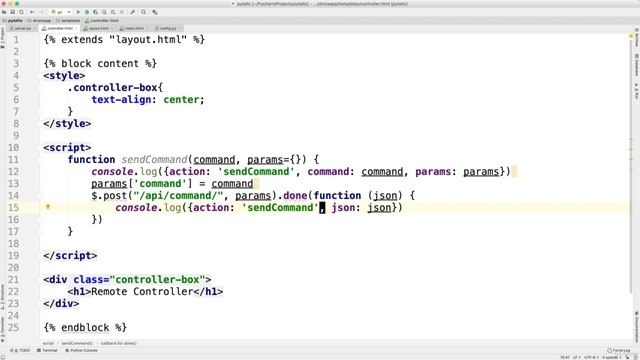Switch to the controller.html editor tab
640x360 pixels.
click(x=58, y=29)
